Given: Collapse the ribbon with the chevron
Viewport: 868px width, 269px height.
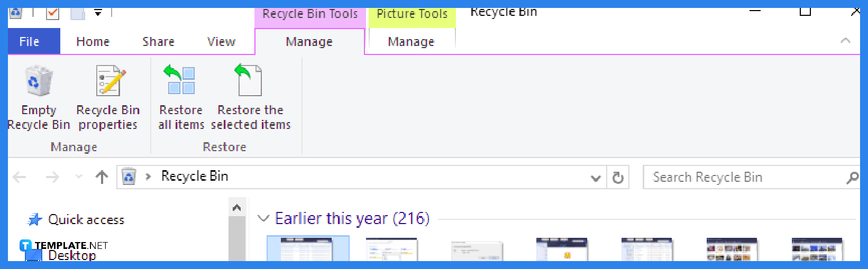Looking at the screenshot, I should (x=845, y=41).
